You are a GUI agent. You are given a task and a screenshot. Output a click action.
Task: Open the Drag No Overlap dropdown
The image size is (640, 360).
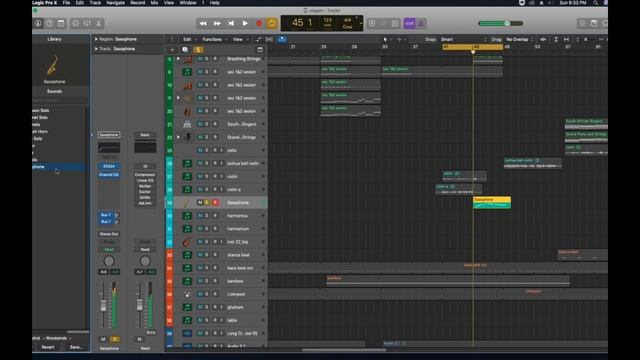pyautogui.click(x=519, y=40)
